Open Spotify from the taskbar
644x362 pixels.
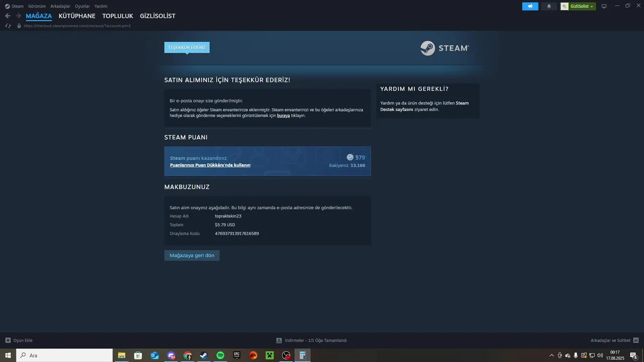point(220,355)
